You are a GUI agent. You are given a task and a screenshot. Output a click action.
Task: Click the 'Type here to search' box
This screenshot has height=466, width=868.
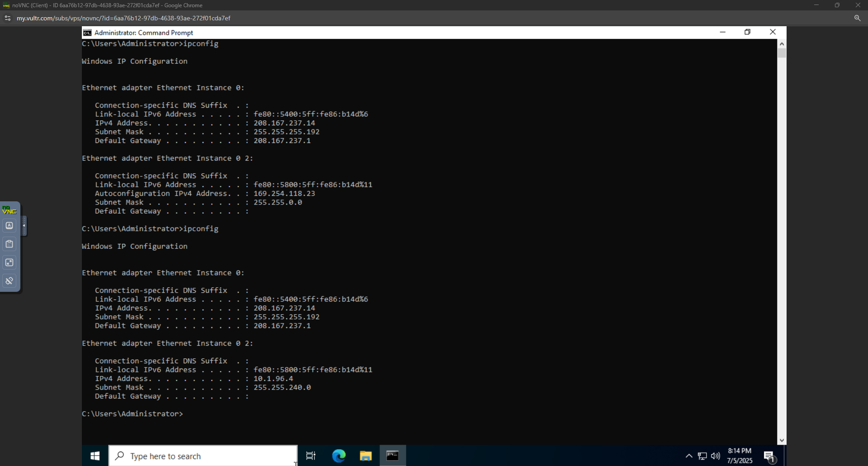pyautogui.click(x=203, y=456)
